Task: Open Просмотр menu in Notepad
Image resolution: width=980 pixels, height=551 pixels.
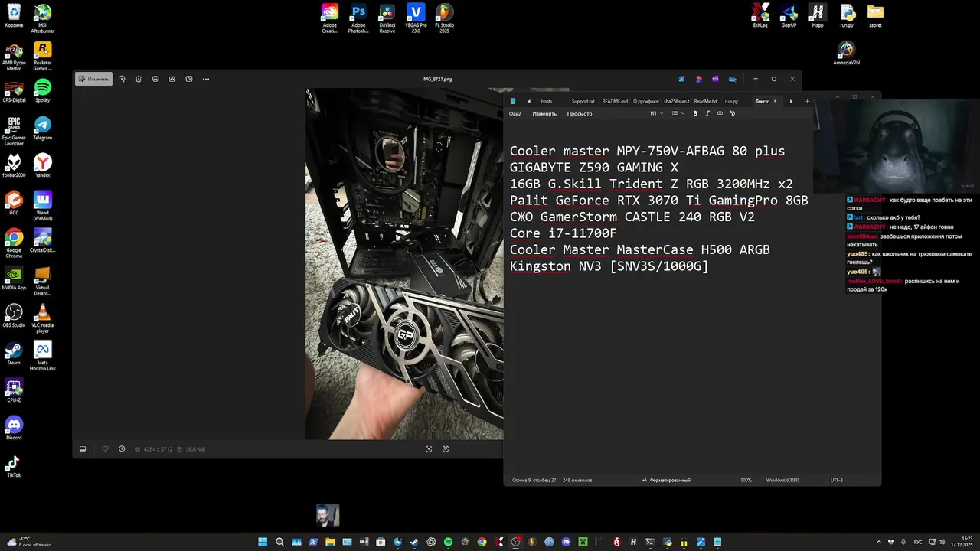Action: [580, 114]
